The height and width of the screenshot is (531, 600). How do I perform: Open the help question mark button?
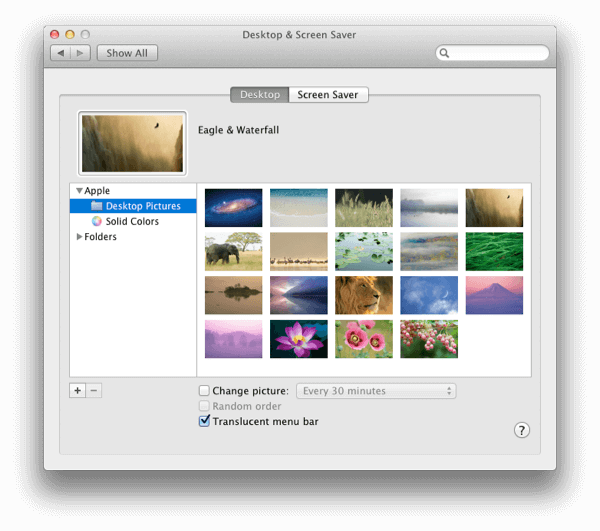pyautogui.click(x=522, y=430)
